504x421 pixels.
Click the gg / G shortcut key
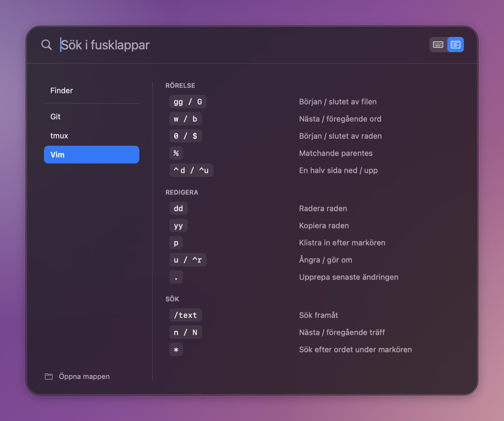(x=188, y=102)
